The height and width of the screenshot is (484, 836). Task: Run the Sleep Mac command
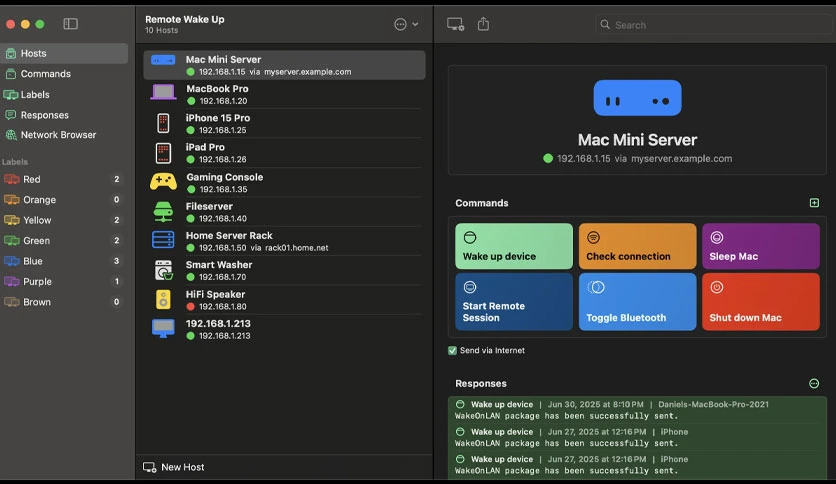[x=761, y=246]
